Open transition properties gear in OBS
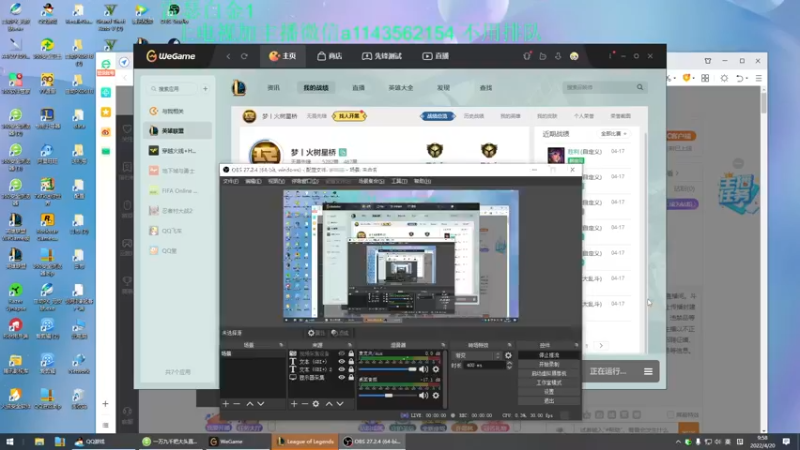 point(508,355)
